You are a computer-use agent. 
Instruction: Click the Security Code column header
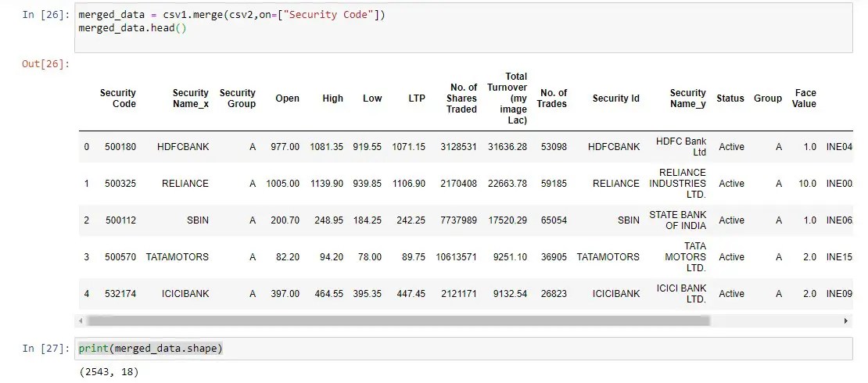pyautogui.click(x=118, y=98)
